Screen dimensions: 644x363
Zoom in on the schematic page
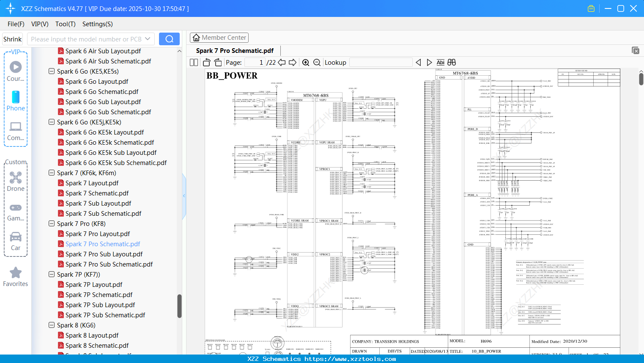(306, 62)
